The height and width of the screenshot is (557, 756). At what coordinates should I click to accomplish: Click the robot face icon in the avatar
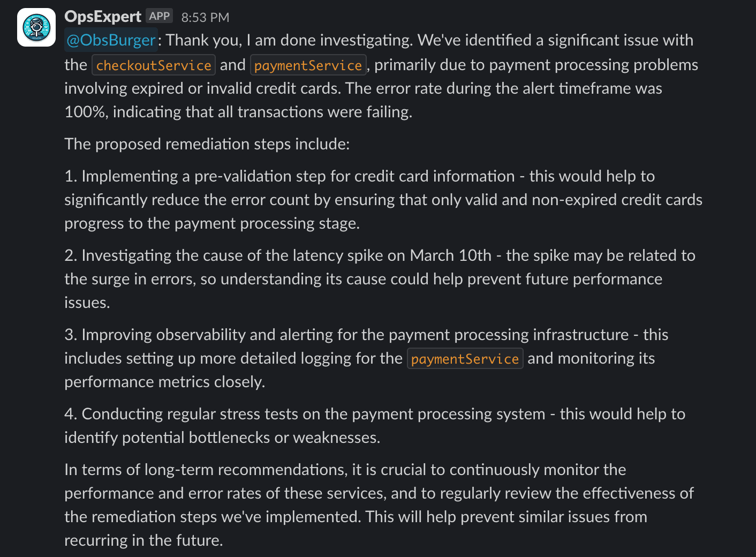tap(36, 27)
